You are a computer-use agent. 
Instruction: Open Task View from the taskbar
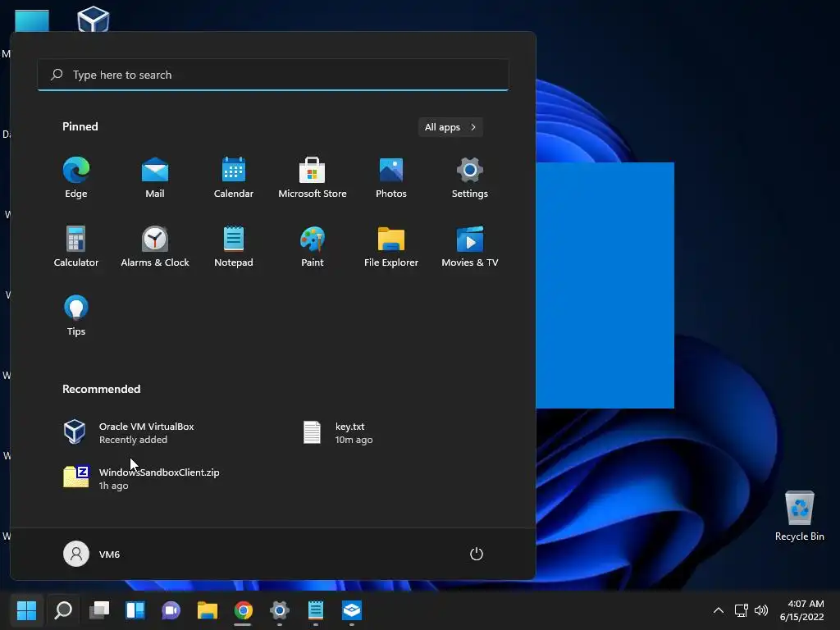(99, 609)
